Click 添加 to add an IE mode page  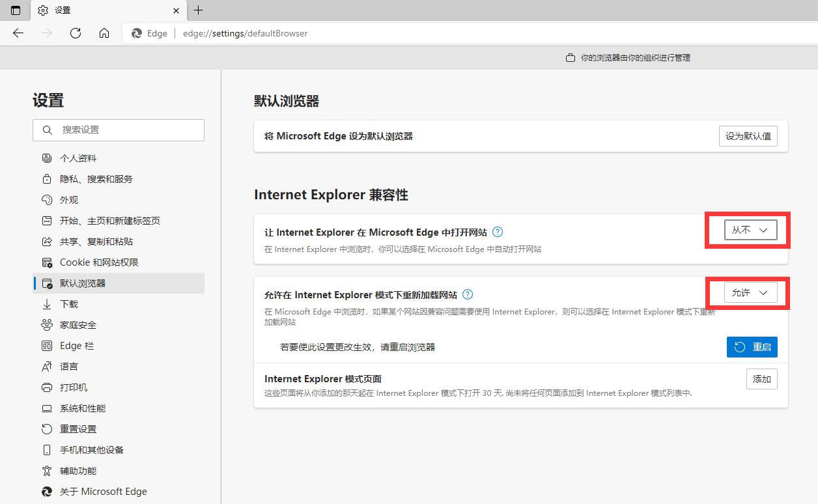(x=762, y=379)
